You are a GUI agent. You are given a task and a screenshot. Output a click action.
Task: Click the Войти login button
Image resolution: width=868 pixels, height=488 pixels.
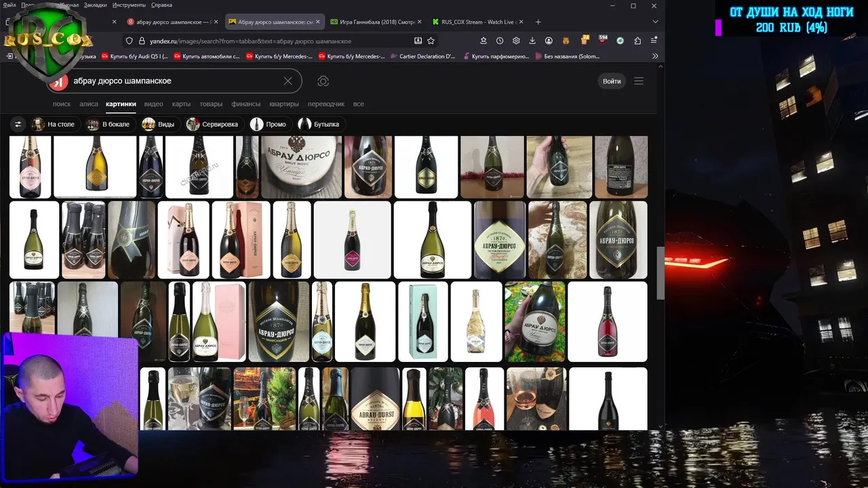(x=612, y=81)
